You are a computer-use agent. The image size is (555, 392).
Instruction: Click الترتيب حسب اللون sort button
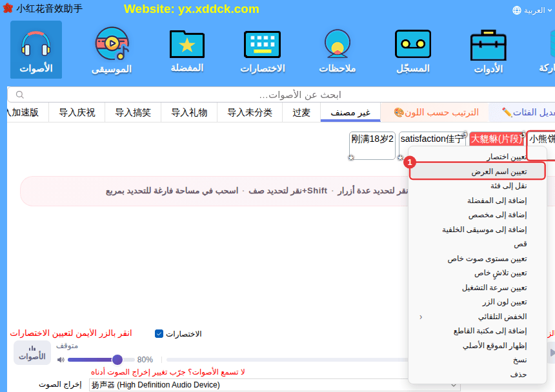click(x=436, y=112)
